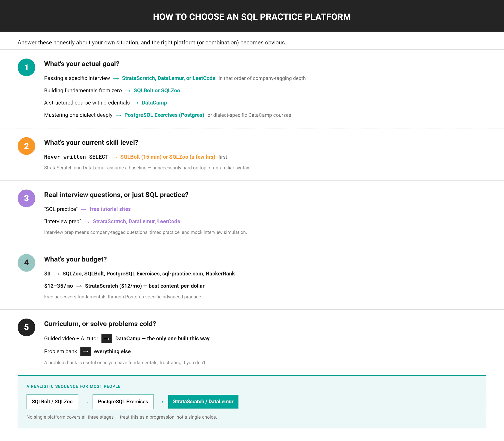The image size is (504, 441).
Task: Open 'StrataScratch, DataLemur, or LeetCode' teal link
Action: [x=168, y=78]
